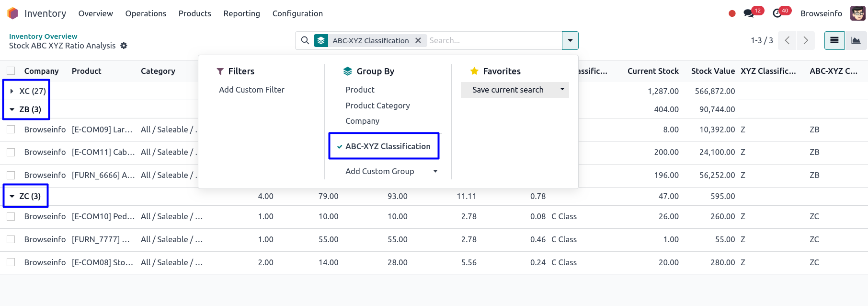
Task: Expand the XC (27) group
Action: (12, 91)
